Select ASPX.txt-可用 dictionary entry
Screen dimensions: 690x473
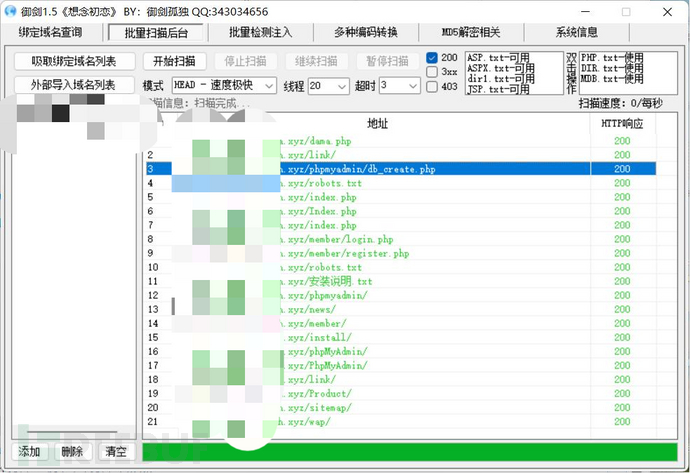pyautogui.click(x=501, y=68)
